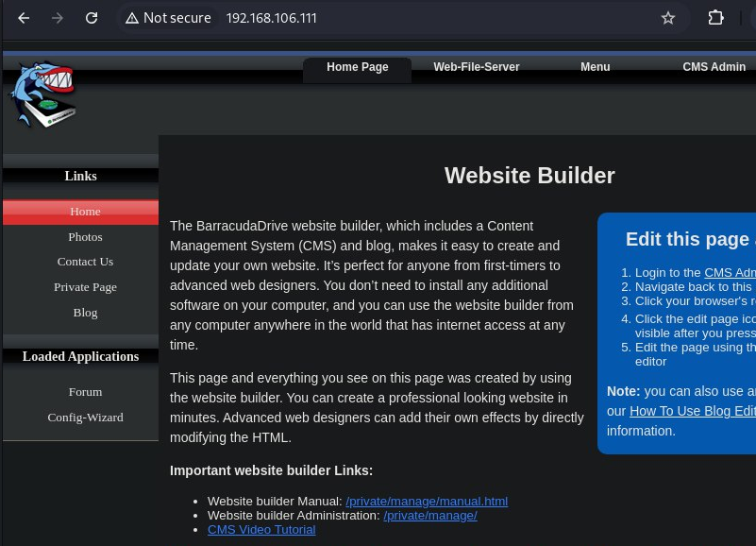Reload the page with the refresh icon

[92, 18]
